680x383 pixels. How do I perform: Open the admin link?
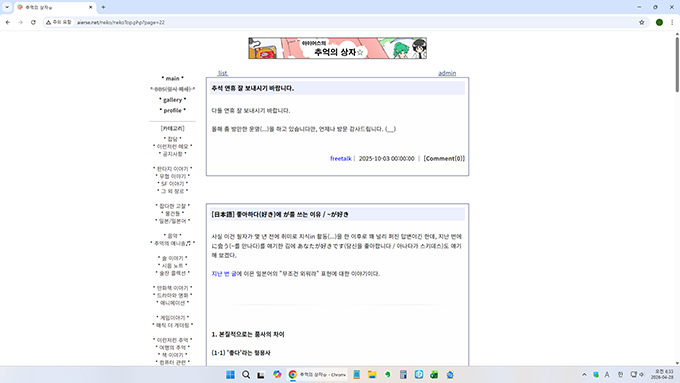click(x=447, y=73)
